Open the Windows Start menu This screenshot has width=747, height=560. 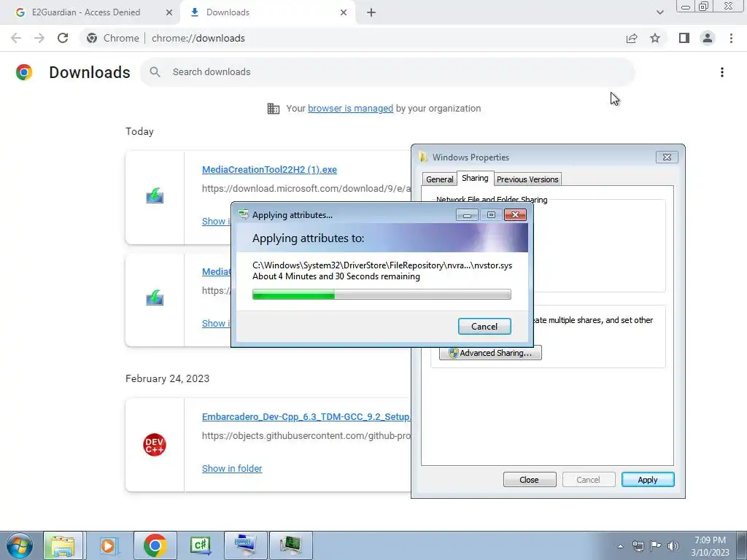click(x=20, y=545)
